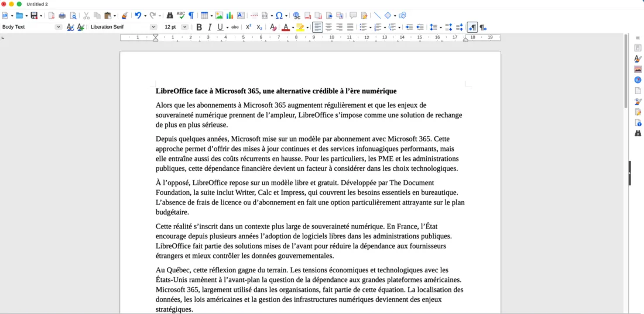644x314 pixels.
Task: Toggle underline formatting
Action: pos(220,27)
